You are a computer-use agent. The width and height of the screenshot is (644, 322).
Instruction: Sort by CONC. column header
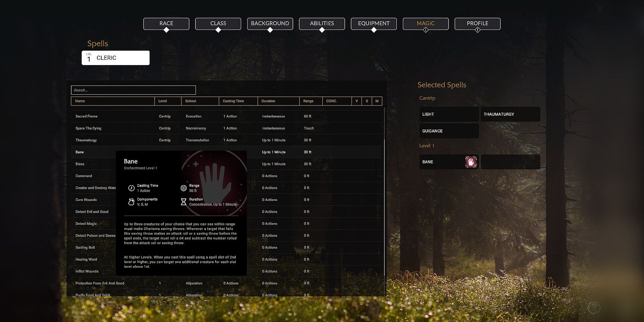[337, 101]
